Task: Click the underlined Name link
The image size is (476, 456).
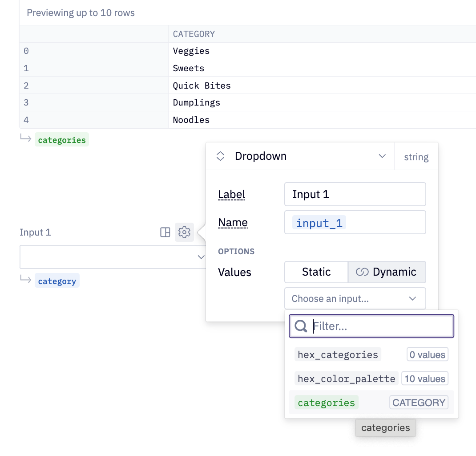Action: pyautogui.click(x=233, y=222)
